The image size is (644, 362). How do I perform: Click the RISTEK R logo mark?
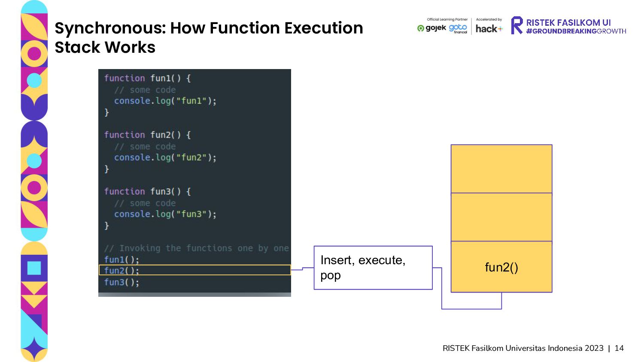[517, 25]
